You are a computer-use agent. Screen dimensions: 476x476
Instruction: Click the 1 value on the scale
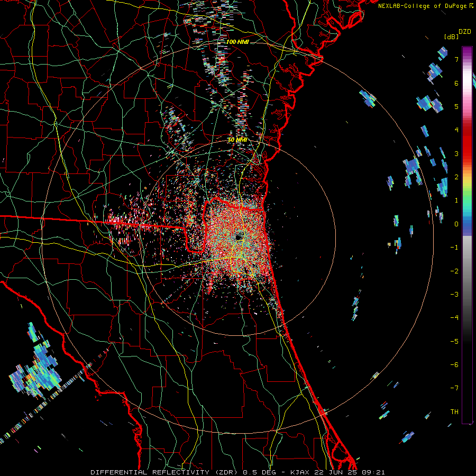[x=456, y=200]
